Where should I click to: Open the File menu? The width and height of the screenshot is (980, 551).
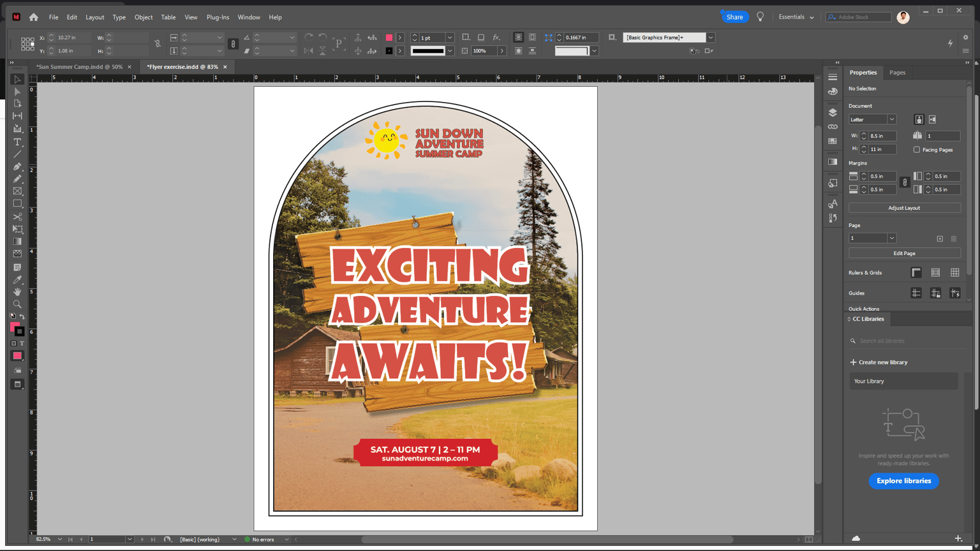(x=54, y=17)
